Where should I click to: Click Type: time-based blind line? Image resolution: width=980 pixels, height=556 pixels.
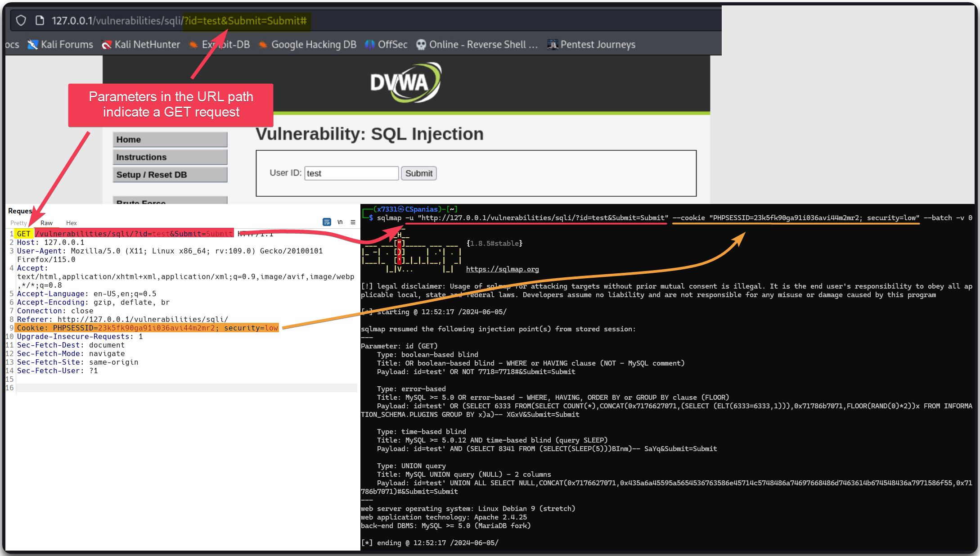(x=421, y=432)
